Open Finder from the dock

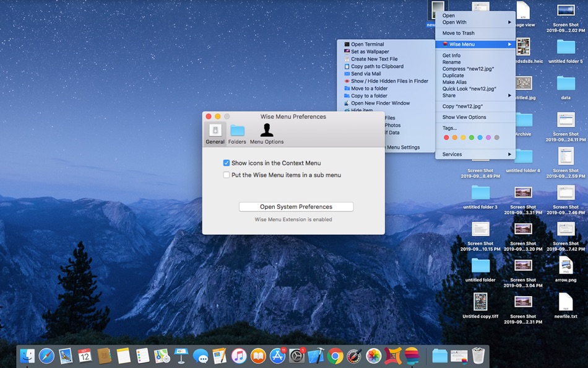tap(27, 356)
